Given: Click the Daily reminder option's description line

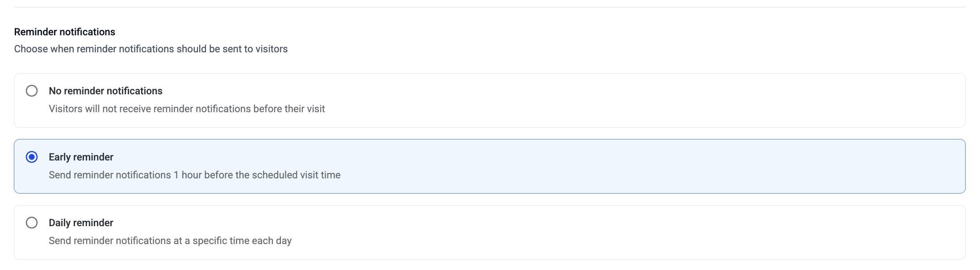Looking at the screenshot, I should tap(170, 240).
